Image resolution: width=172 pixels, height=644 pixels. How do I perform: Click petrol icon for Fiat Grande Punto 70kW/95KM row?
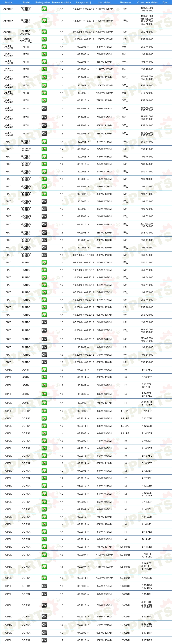(x=44, y=179)
